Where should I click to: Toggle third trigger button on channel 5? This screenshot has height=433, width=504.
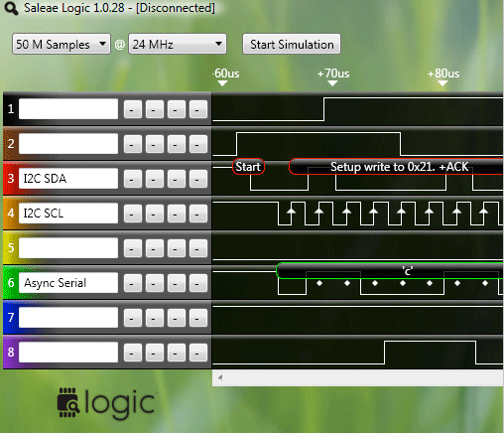coord(177,248)
